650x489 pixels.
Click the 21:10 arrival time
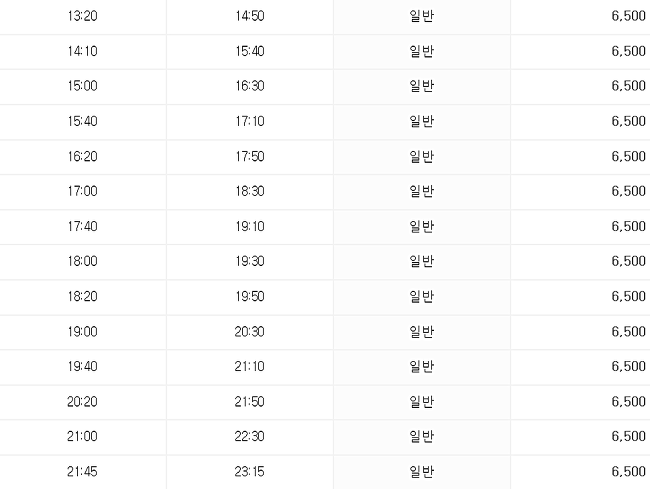tap(250, 367)
